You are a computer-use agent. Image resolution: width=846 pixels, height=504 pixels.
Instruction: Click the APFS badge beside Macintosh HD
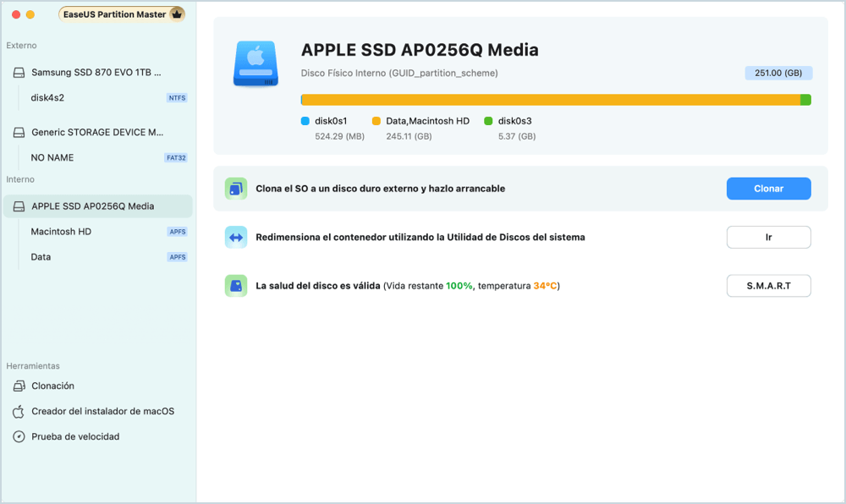pos(178,232)
